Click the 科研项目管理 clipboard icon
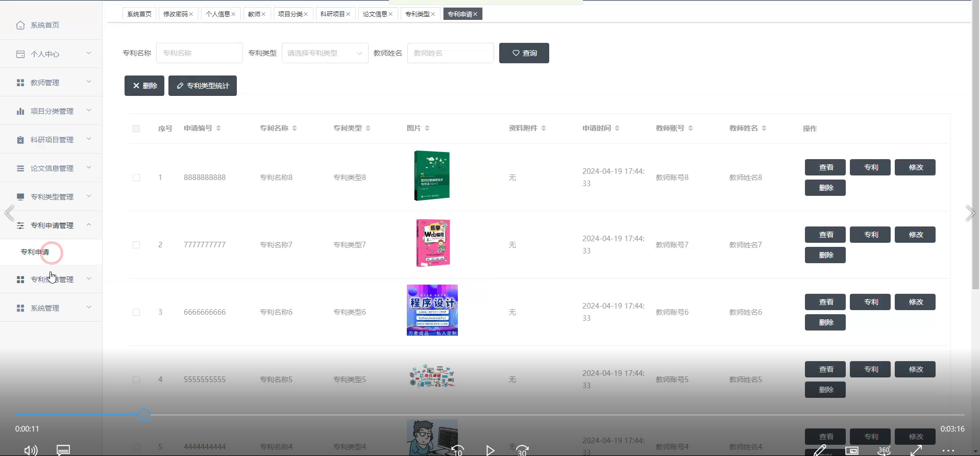The height and width of the screenshot is (456, 980). (x=20, y=140)
